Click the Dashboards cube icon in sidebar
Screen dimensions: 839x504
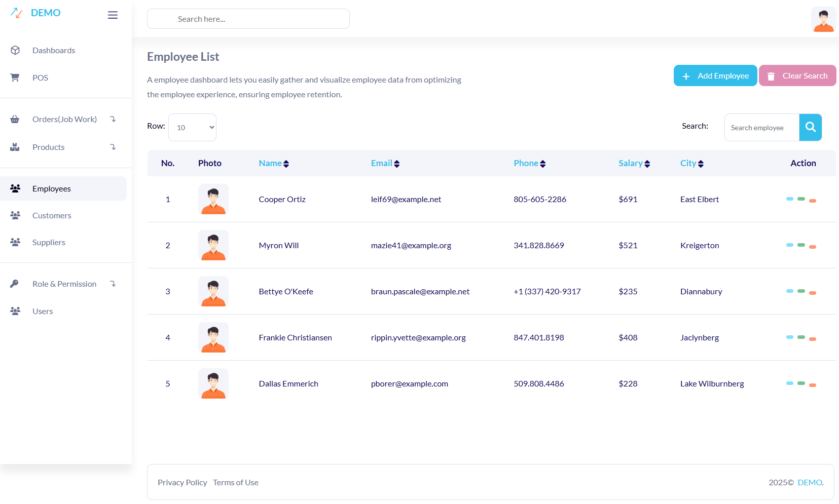click(15, 50)
